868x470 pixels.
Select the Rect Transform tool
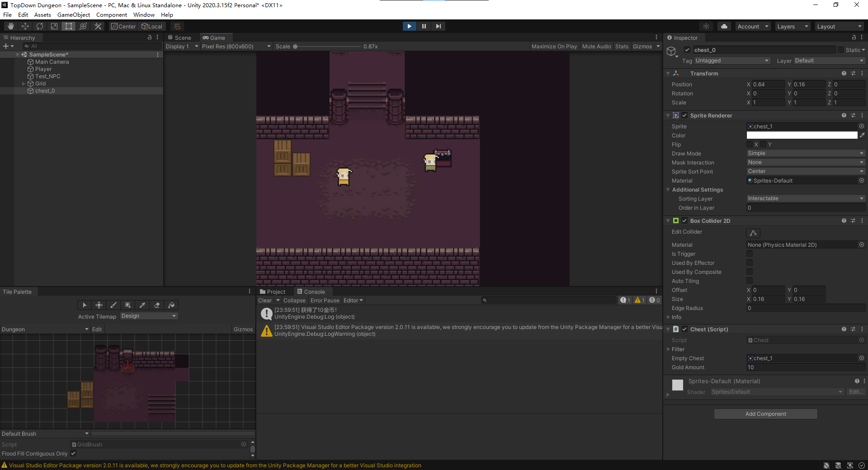[x=69, y=26]
